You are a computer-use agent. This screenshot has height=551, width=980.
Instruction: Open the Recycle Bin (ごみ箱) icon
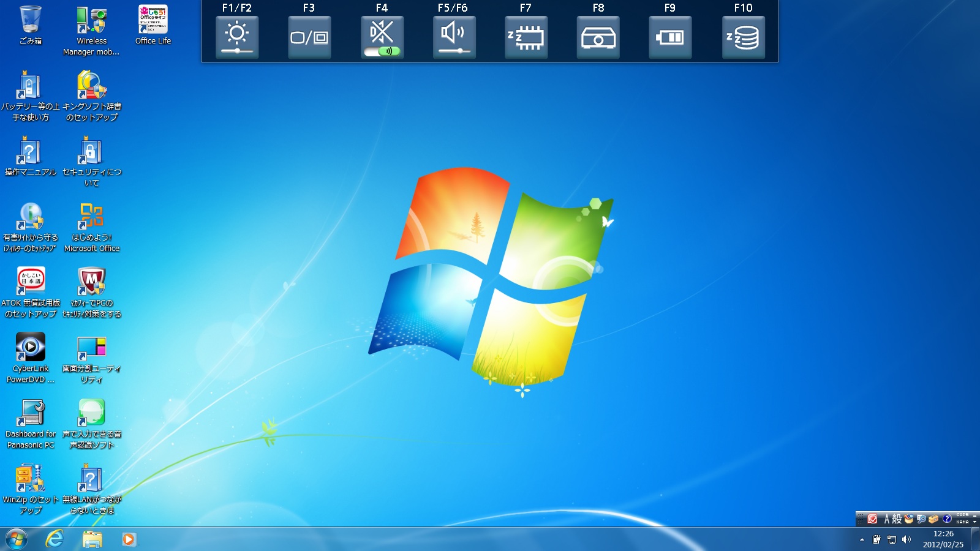(x=31, y=26)
